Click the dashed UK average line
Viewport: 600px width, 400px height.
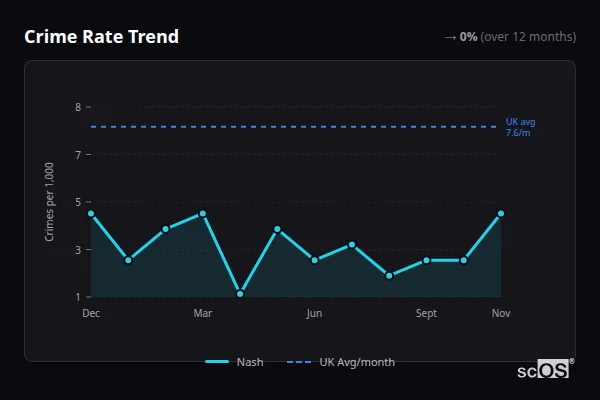click(x=293, y=127)
